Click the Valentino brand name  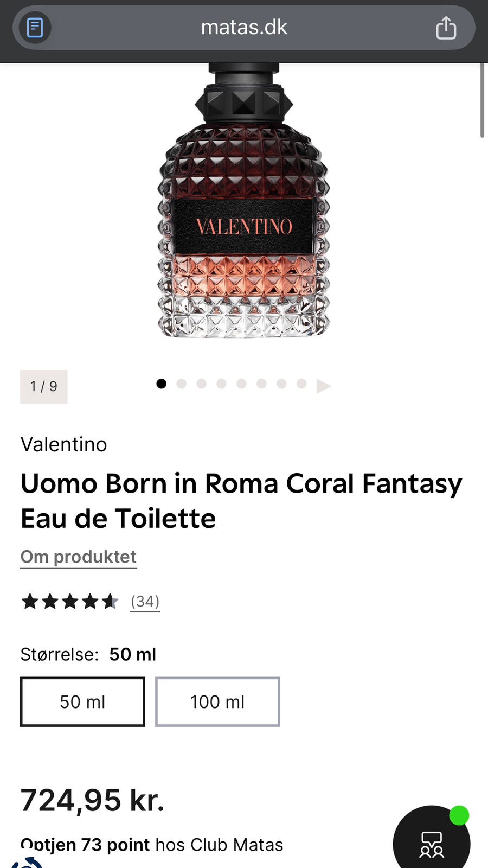64,444
